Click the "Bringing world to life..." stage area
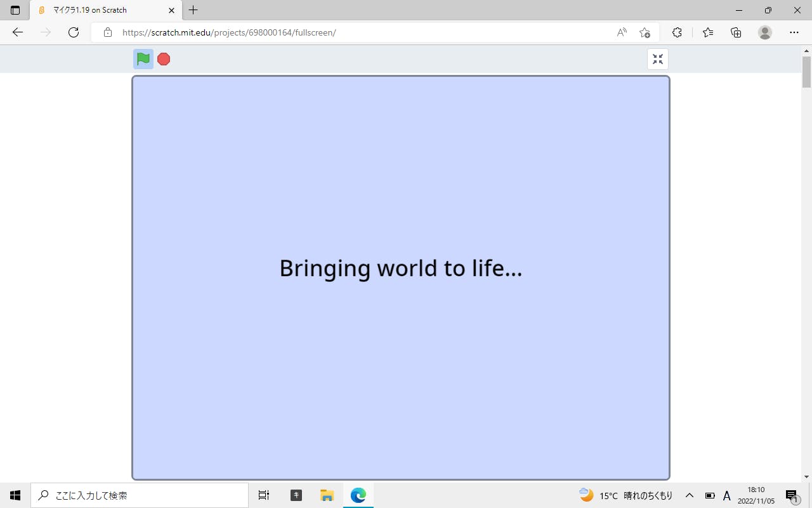 [401, 269]
